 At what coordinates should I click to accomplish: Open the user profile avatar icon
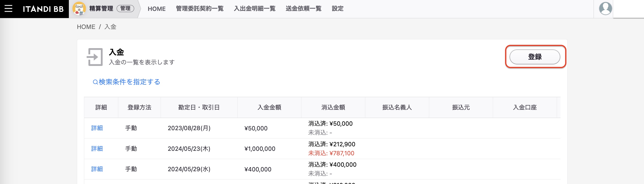click(x=605, y=9)
